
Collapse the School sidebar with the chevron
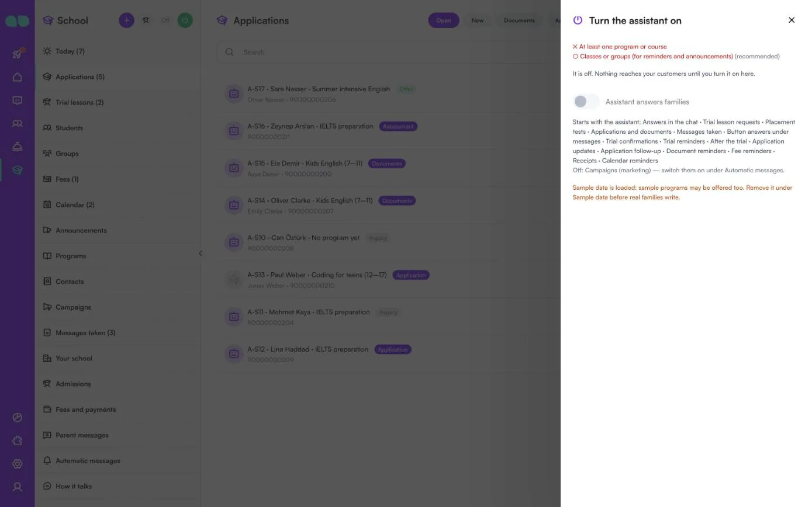pyautogui.click(x=201, y=254)
